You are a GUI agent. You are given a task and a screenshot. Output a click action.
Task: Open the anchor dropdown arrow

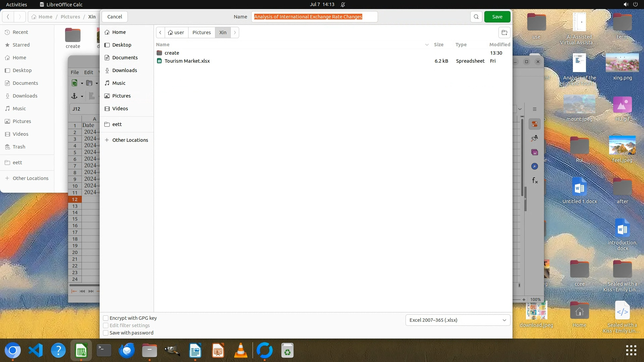(82, 97)
